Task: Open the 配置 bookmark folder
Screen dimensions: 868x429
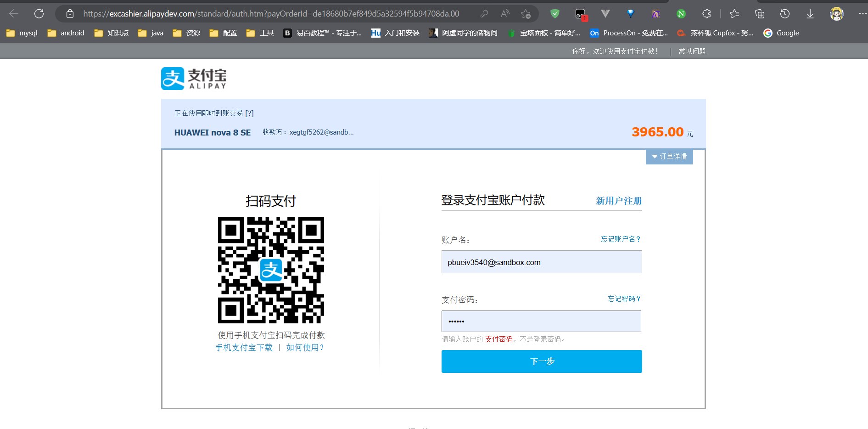Action: click(x=223, y=33)
